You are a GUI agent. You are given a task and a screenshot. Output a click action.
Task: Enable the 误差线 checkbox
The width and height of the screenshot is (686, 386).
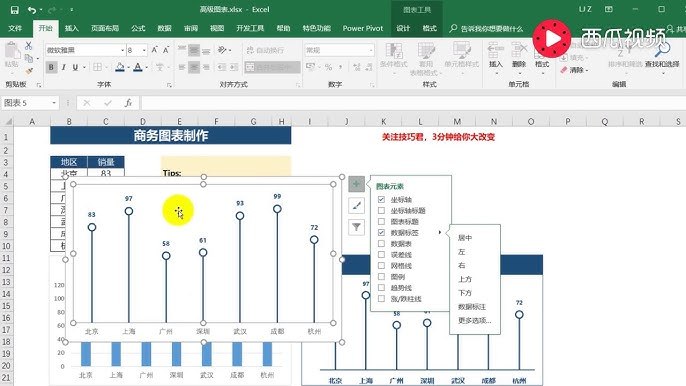coord(382,254)
